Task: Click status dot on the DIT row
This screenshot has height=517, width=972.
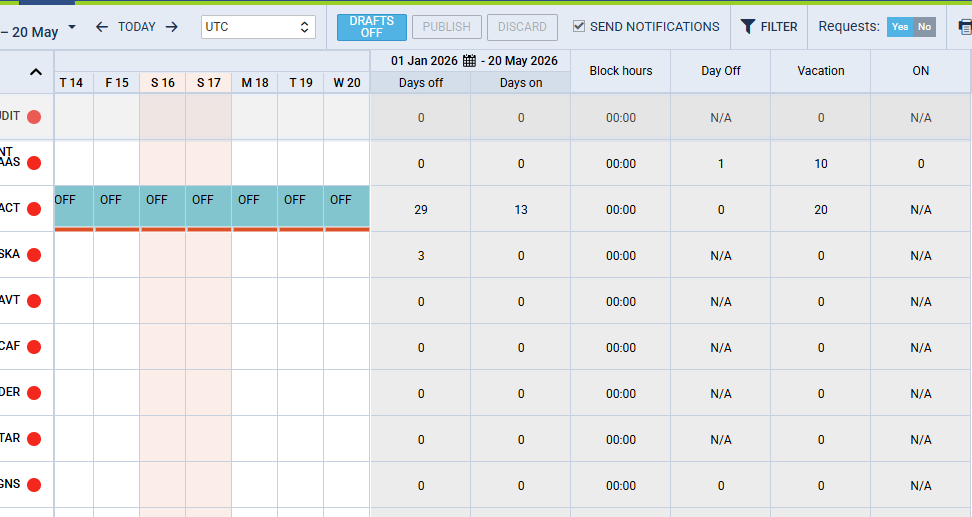Action: (x=34, y=117)
